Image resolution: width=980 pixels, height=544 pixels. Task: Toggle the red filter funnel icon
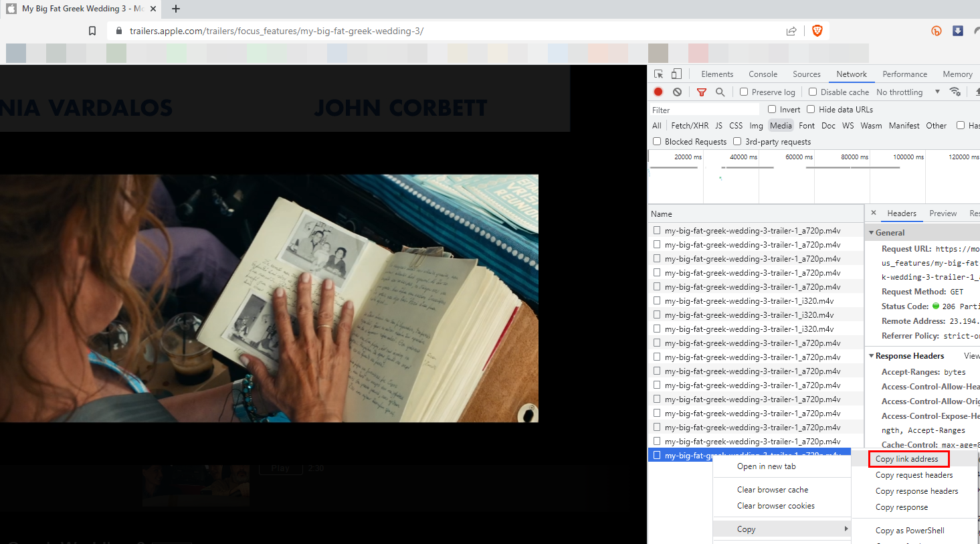701,92
